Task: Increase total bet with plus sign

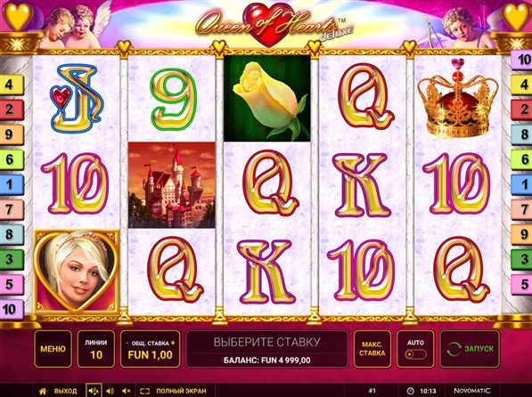Action: point(173,343)
